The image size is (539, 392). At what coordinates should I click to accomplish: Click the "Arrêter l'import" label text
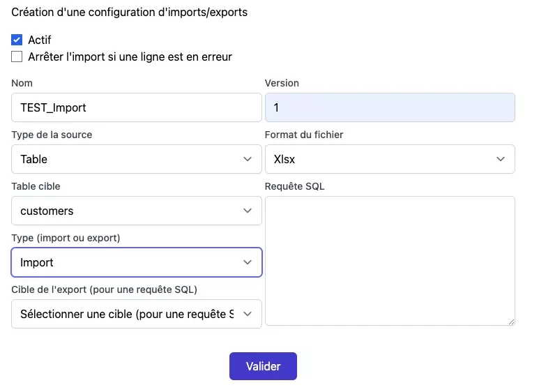click(130, 56)
